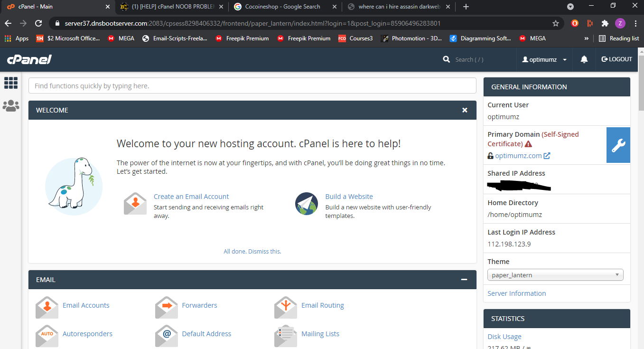The width and height of the screenshot is (644, 349).
Task: Click the Build a Website paper plane icon
Action: click(307, 204)
